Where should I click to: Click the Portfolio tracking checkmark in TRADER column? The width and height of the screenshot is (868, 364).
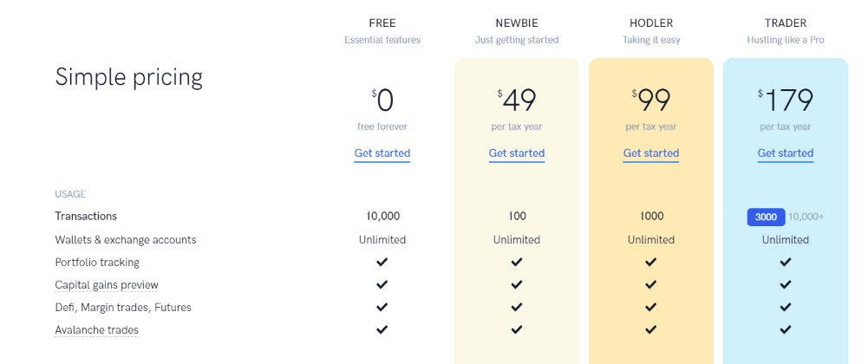click(x=786, y=263)
